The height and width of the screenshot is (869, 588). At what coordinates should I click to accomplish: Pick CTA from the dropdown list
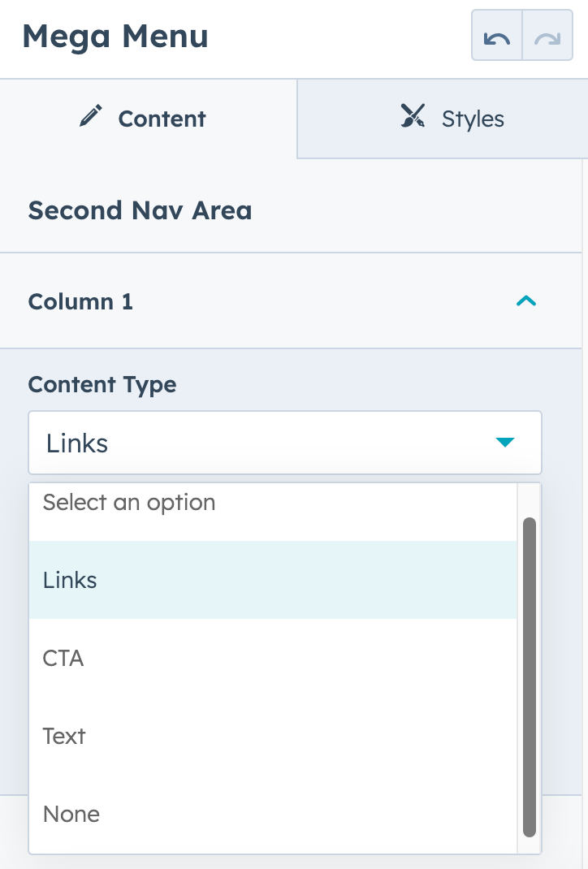click(63, 658)
